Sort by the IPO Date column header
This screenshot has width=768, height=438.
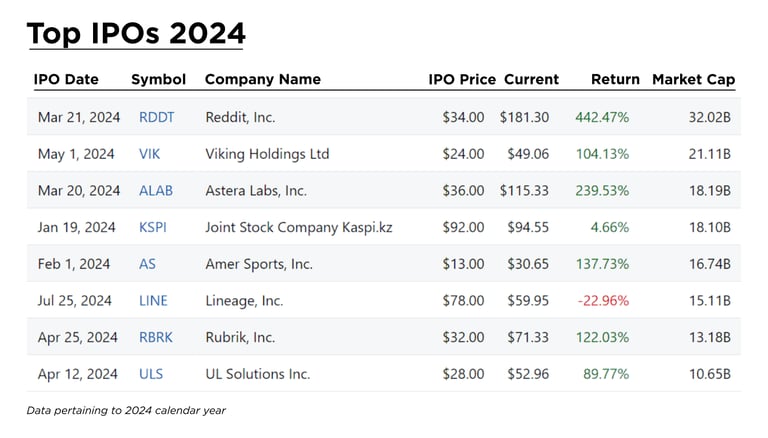(67, 79)
